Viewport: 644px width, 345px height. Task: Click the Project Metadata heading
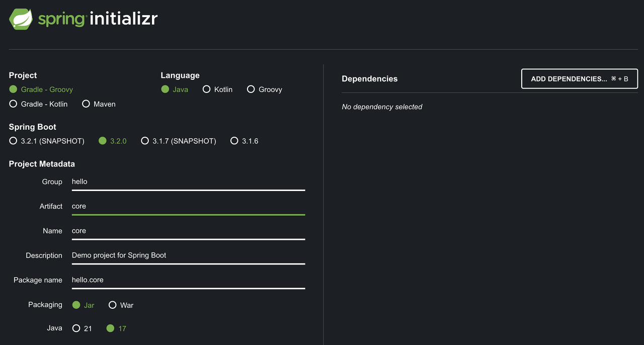(x=42, y=164)
